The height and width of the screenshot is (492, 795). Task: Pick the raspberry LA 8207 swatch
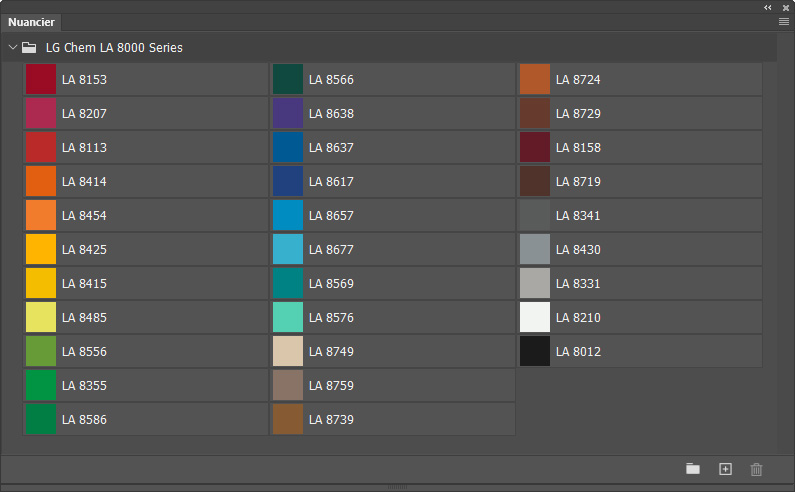point(41,113)
